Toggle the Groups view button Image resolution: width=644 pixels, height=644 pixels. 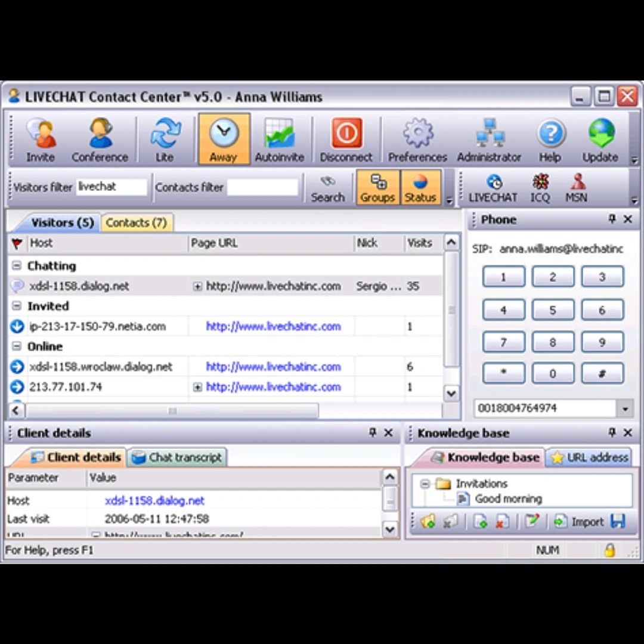(x=377, y=188)
